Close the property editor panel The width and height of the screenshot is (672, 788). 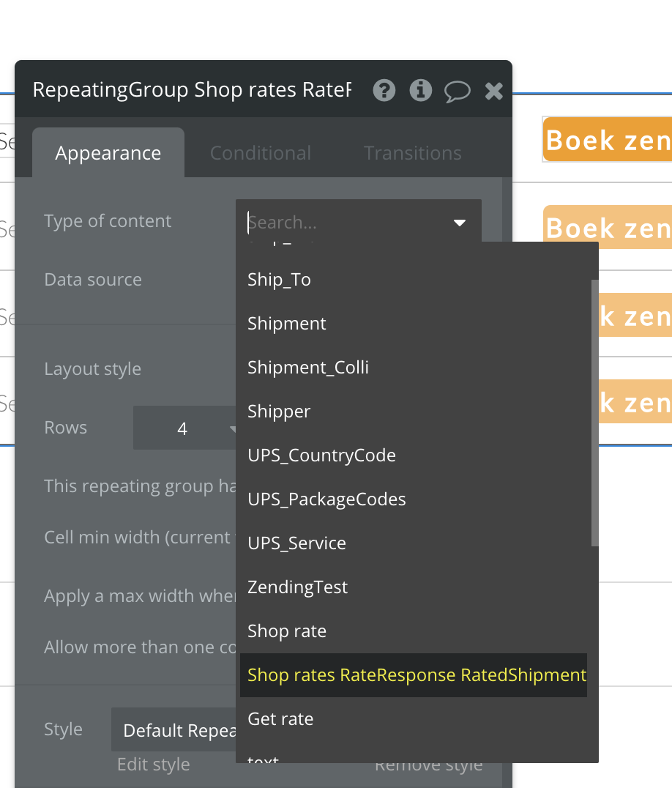(x=494, y=91)
